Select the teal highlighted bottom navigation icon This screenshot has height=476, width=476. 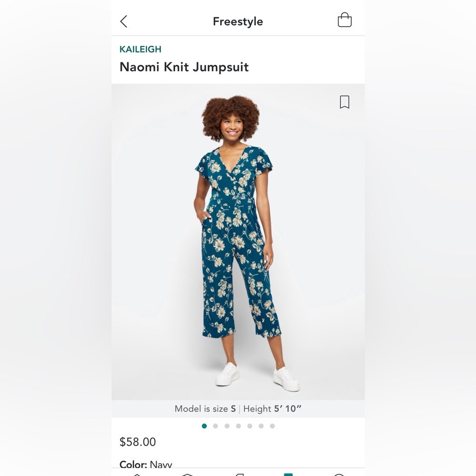(288, 475)
